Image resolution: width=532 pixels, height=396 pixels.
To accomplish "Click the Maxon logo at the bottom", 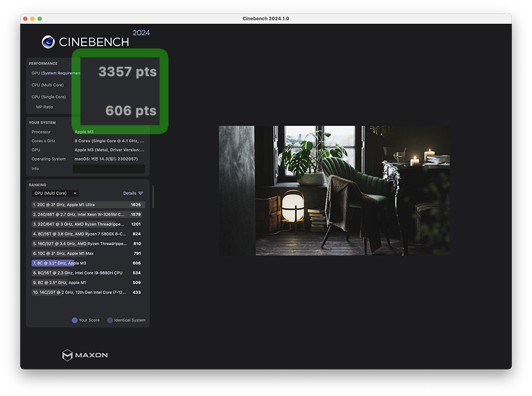I will 85,355.
